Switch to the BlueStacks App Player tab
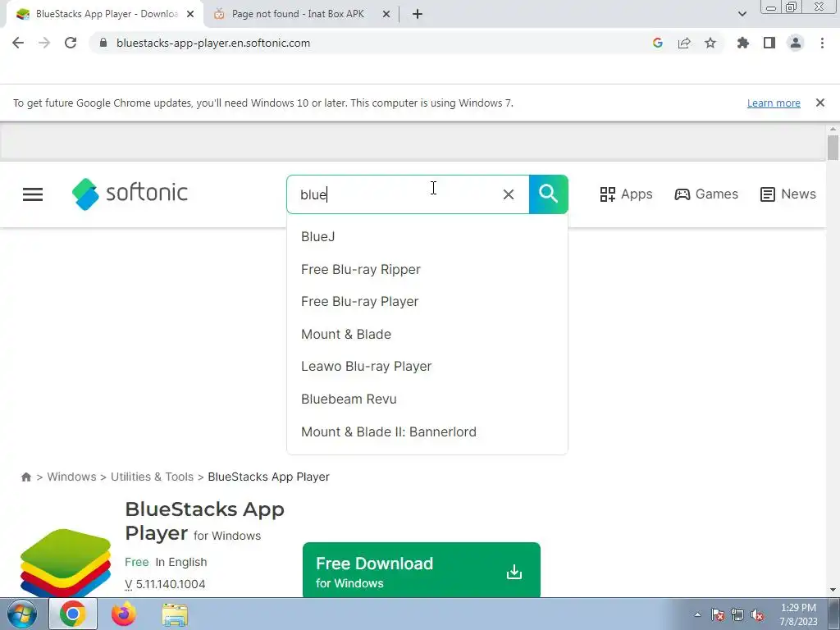The width and height of the screenshot is (840, 630). tap(104, 14)
